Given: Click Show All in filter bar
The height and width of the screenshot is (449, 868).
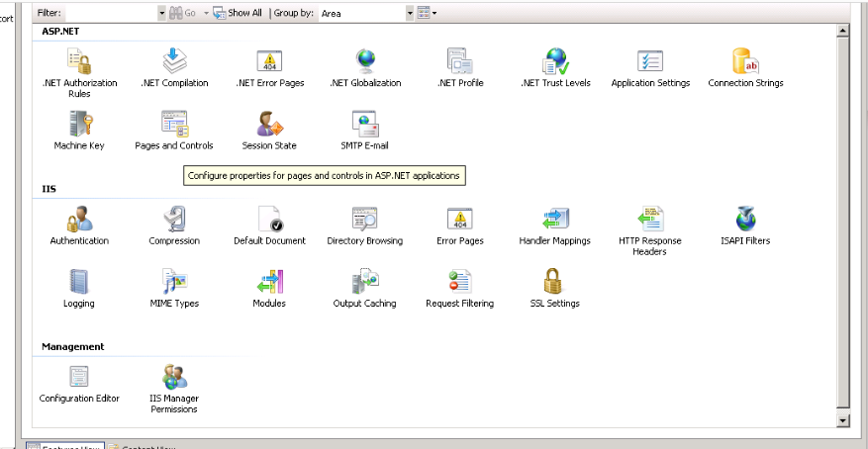Looking at the screenshot, I should point(239,13).
